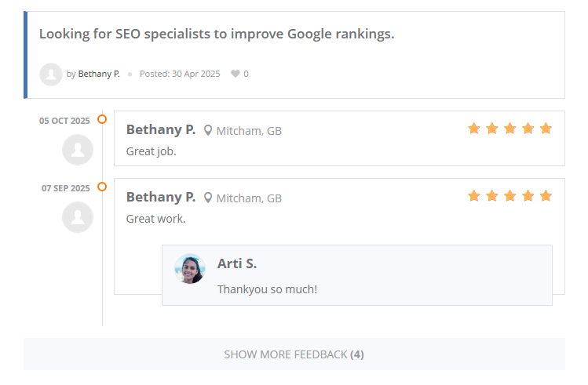Click first star in 'Great work.' review rating
Viewport: 588px width, 385px height.
coord(474,196)
